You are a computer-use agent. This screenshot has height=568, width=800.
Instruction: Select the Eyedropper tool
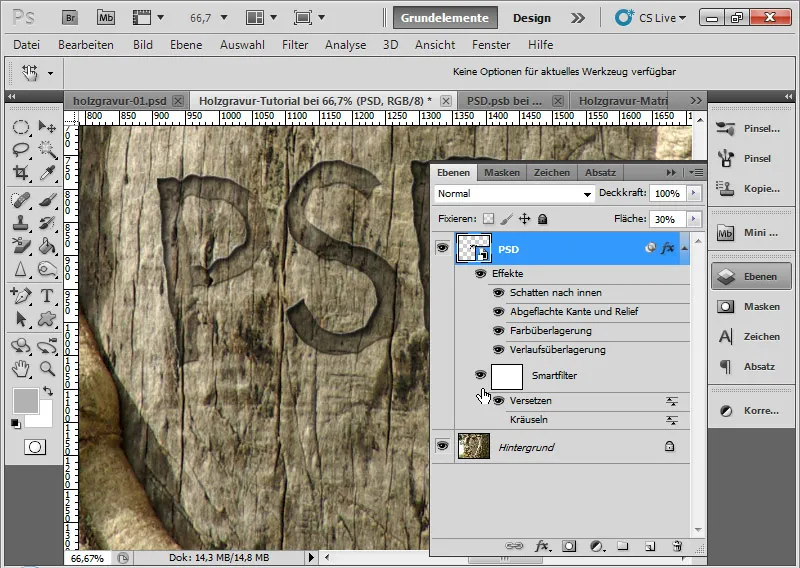(x=47, y=173)
